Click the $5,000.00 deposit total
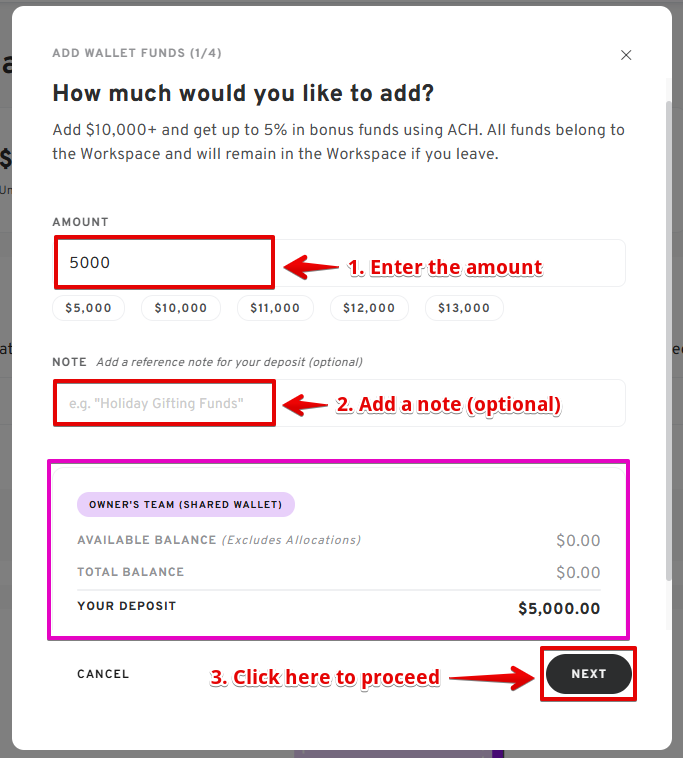The width and height of the screenshot is (683, 758). pos(559,608)
